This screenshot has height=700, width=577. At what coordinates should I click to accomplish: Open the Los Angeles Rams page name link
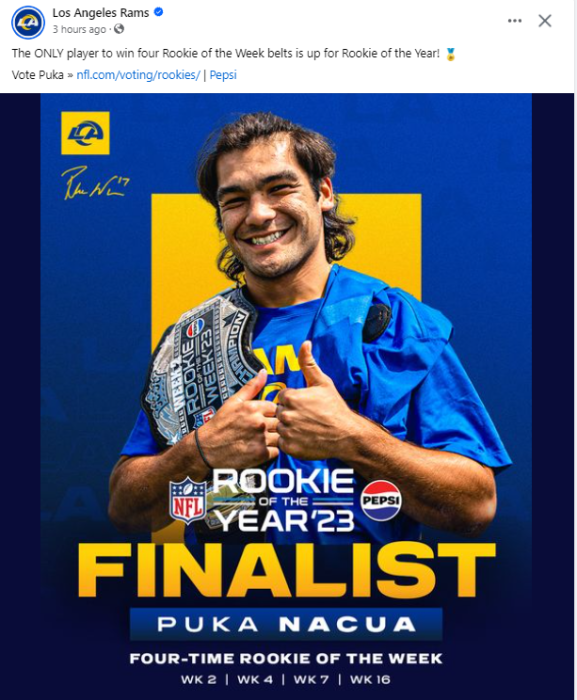pos(100,13)
